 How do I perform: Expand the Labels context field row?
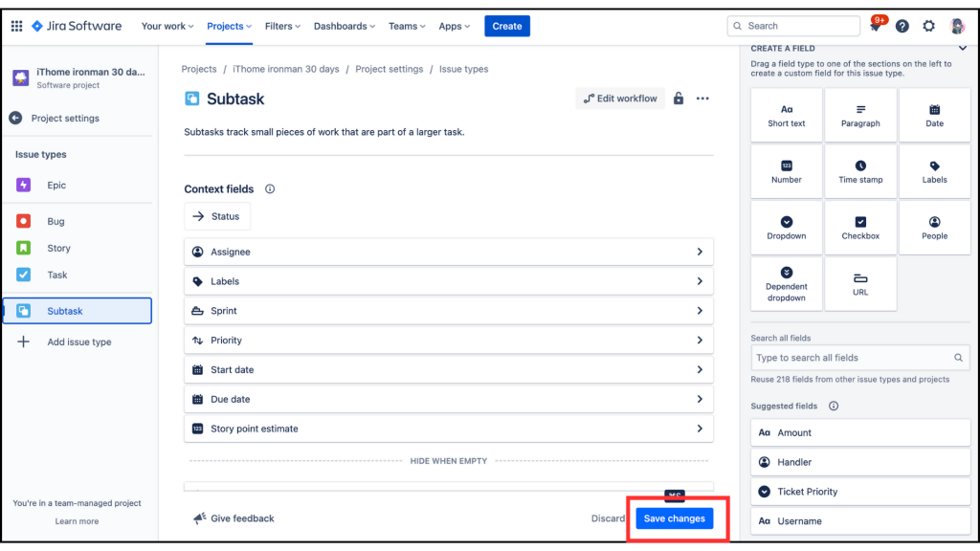click(448, 281)
